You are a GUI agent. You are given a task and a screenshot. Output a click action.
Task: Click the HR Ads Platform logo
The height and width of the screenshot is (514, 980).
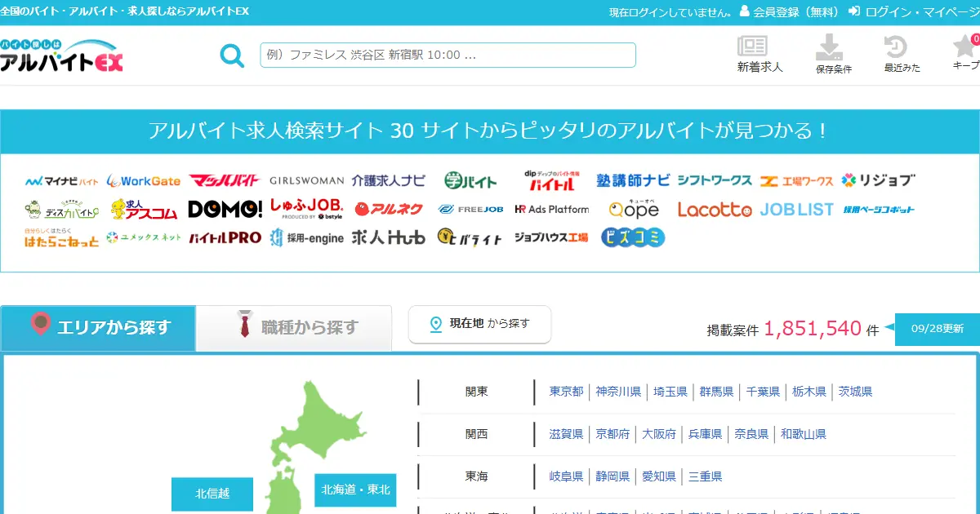551,210
